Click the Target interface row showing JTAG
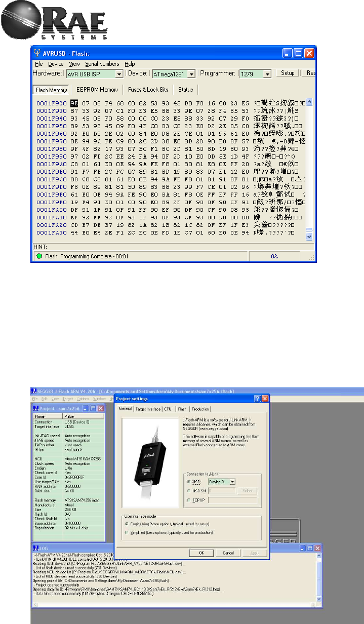This screenshot has width=364, height=624. point(68,426)
